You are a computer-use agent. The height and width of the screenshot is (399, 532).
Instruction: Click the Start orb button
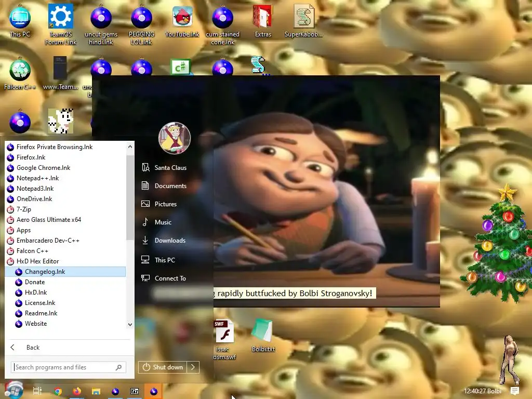tap(14, 390)
